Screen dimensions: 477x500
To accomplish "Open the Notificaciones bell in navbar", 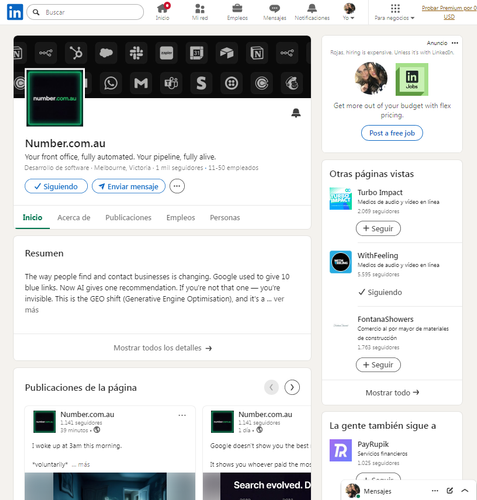I will (x=312, y=12).
